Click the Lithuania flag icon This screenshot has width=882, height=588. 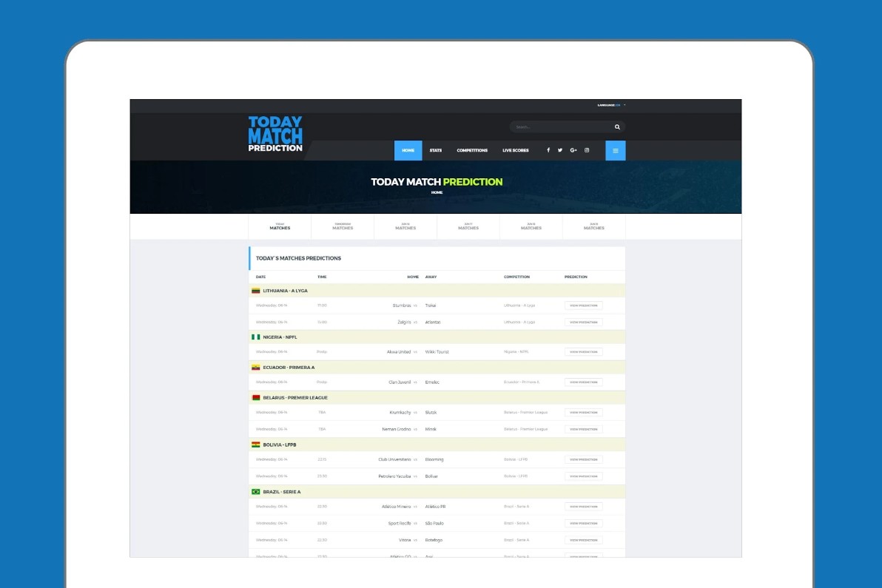(x=255, y=291)
